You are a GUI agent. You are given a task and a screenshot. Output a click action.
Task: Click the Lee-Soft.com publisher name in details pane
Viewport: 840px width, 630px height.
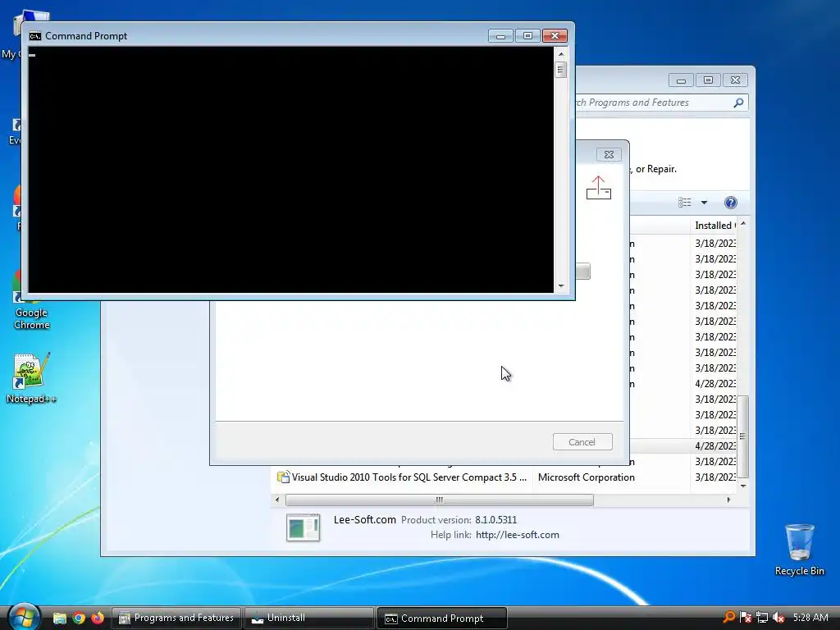pyautogui.click(x=364, y=519)
